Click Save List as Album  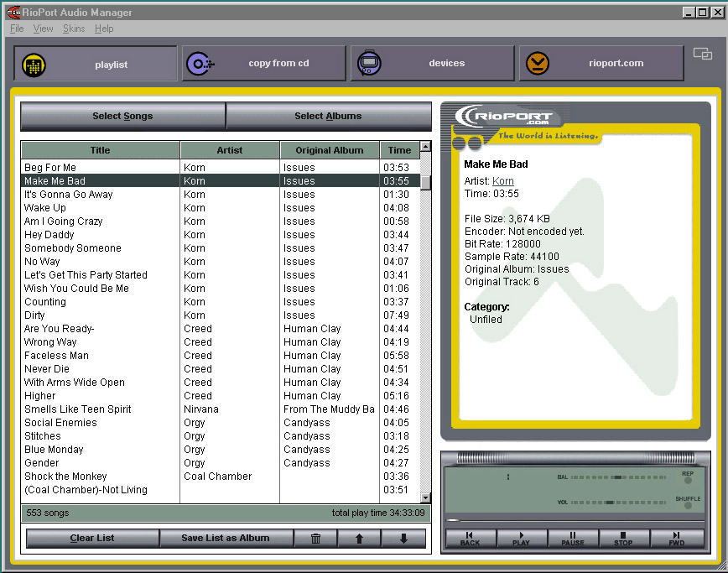pos(226,538)
